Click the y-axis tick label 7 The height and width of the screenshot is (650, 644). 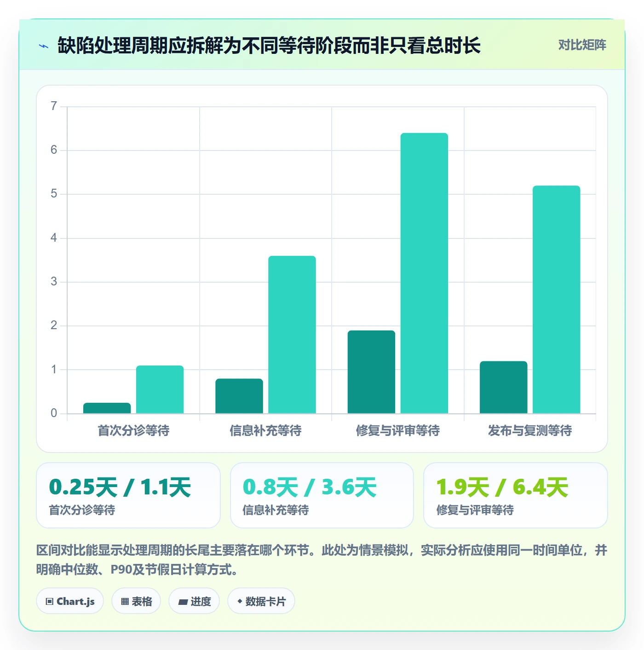(x=54, y=106)
